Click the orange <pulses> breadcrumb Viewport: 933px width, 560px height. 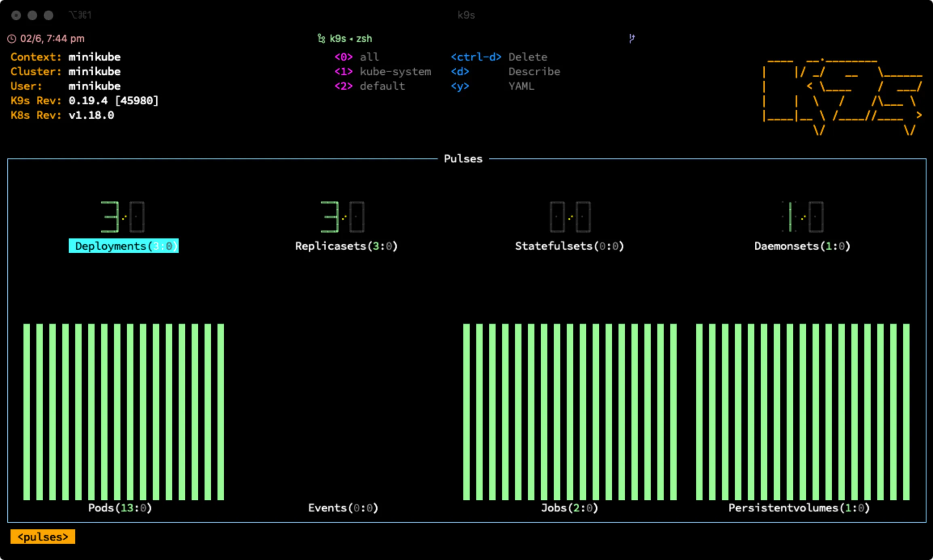click(43, 537)
